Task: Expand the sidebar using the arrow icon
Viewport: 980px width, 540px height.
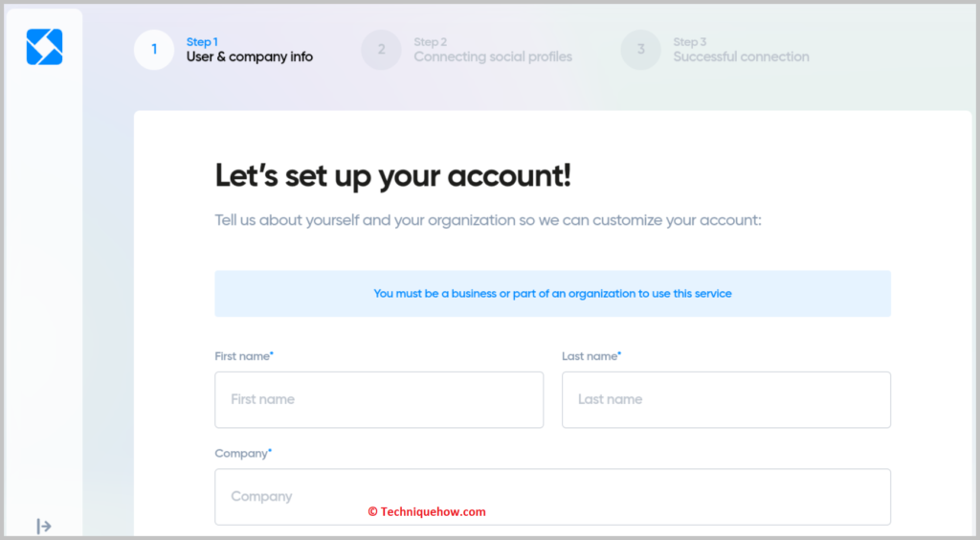Action: tap(44, 527)
